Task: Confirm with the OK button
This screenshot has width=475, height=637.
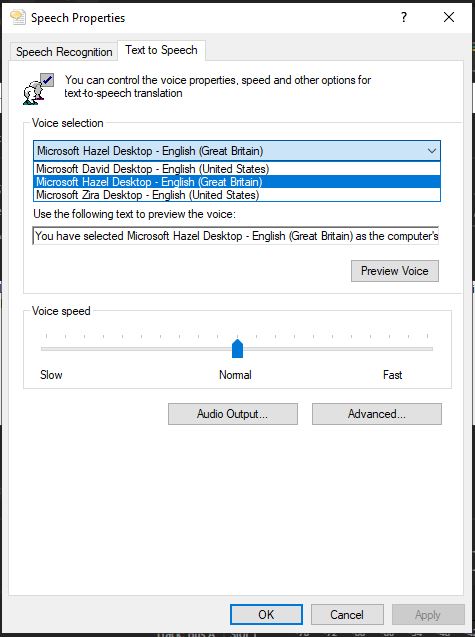Action: (266, 615)
